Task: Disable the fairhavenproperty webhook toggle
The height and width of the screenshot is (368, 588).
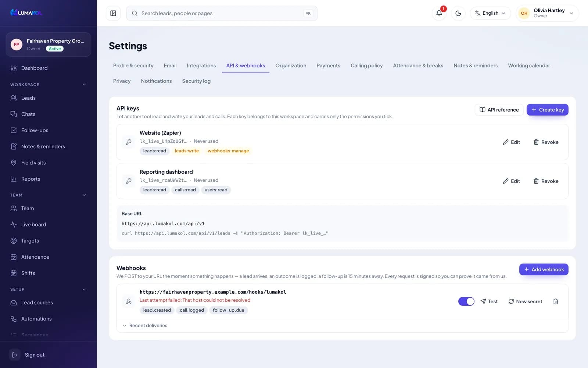Action: click(x=466, y=301)
